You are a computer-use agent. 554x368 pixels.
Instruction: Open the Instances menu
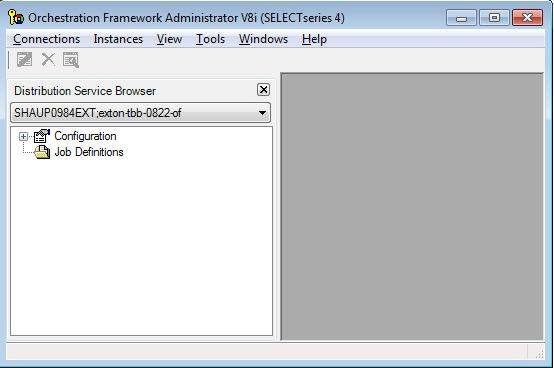(118, 39)
